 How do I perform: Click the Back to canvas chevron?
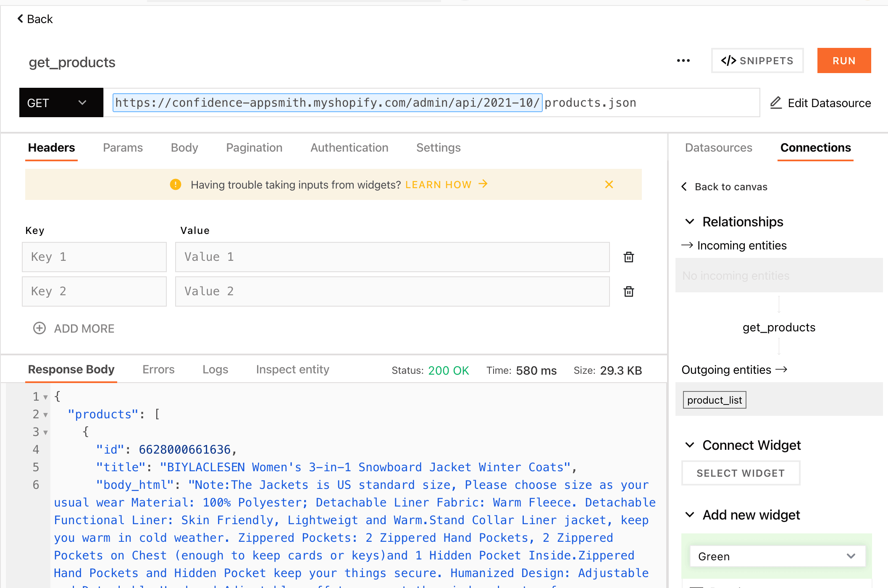click(684, 186)
